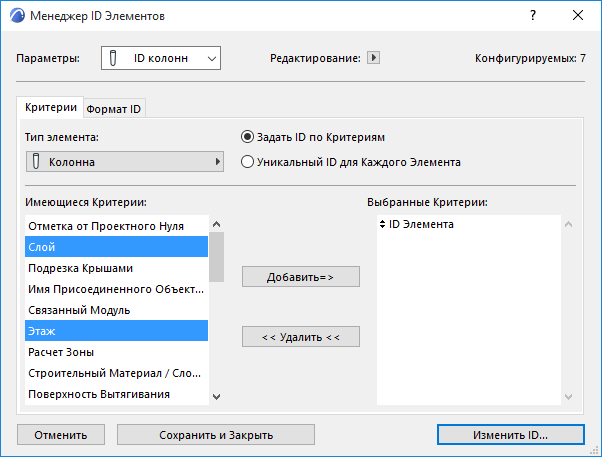The height and width of the screenshot is (457, 602).
Task: Select Уникальный ID для Каждого Элемента option
Action: click(x=248, y=161)
